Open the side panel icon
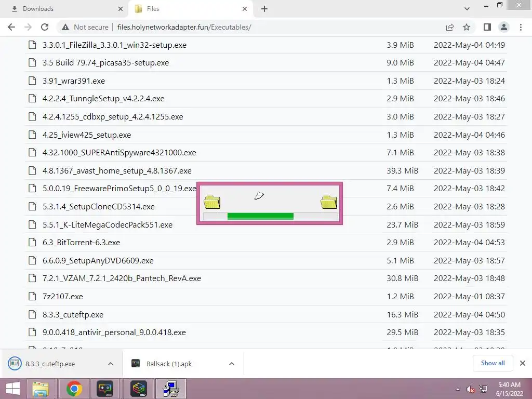Image resolution: width=532 pixels, height=399 pixels. 487,27
